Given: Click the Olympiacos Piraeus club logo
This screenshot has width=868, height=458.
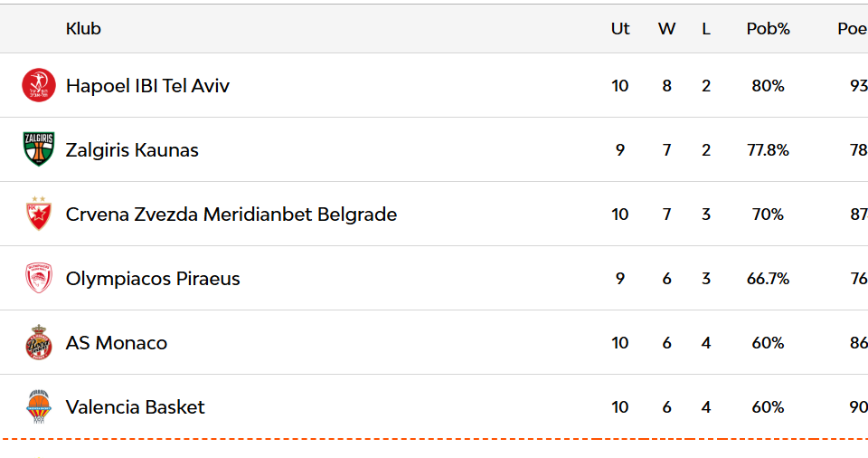Looking at the screenshot, I should point(39,278).
